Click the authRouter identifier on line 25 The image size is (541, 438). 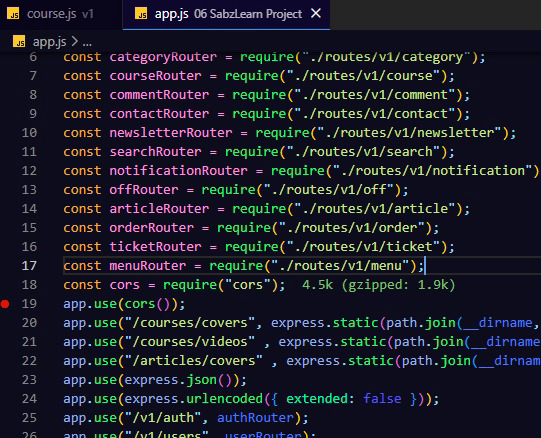[x=255, y=418]
